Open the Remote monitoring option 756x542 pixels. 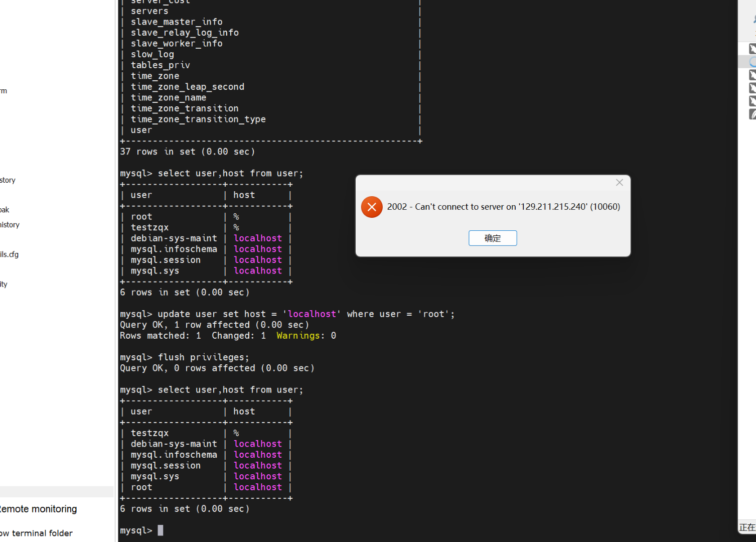pos(39,509)
